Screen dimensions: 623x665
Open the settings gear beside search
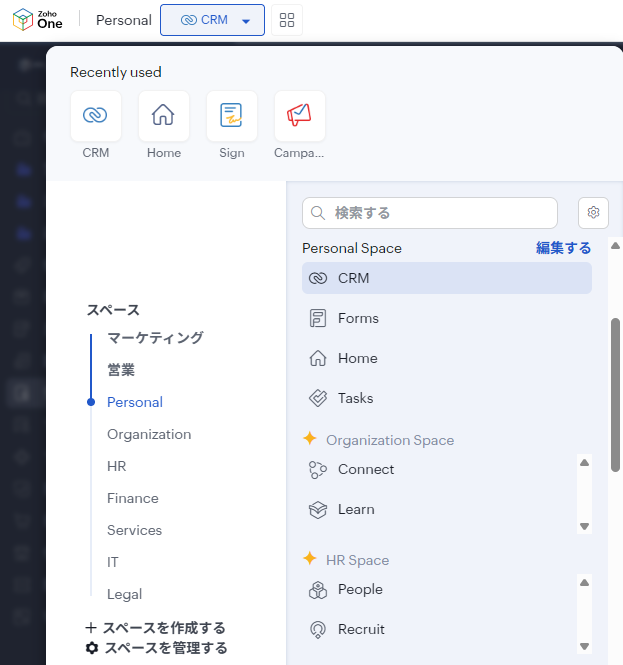pyautogui.click(x=593, y=212)
